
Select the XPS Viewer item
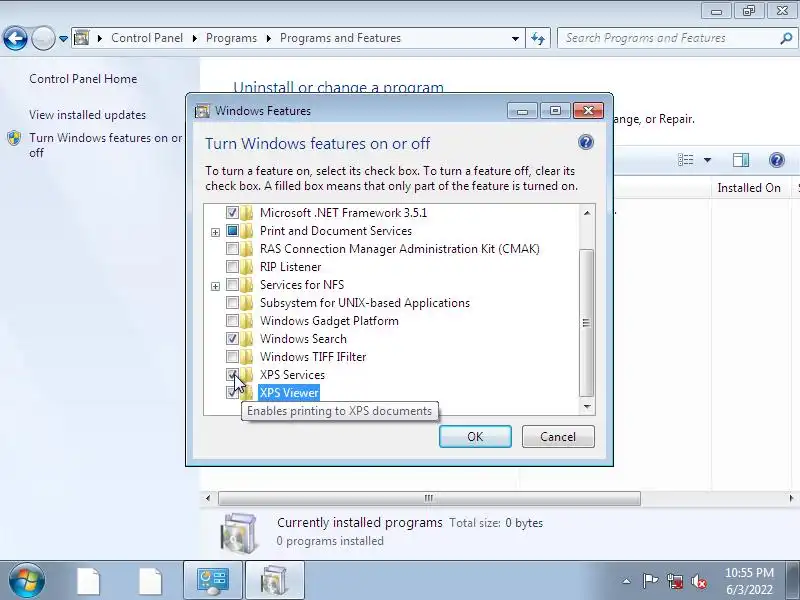(289, 393)
